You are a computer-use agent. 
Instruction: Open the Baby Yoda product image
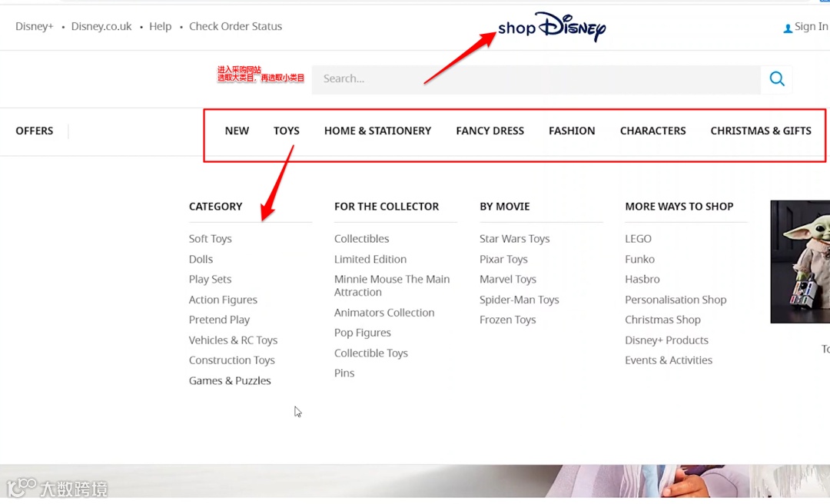[x=800, y=261]
